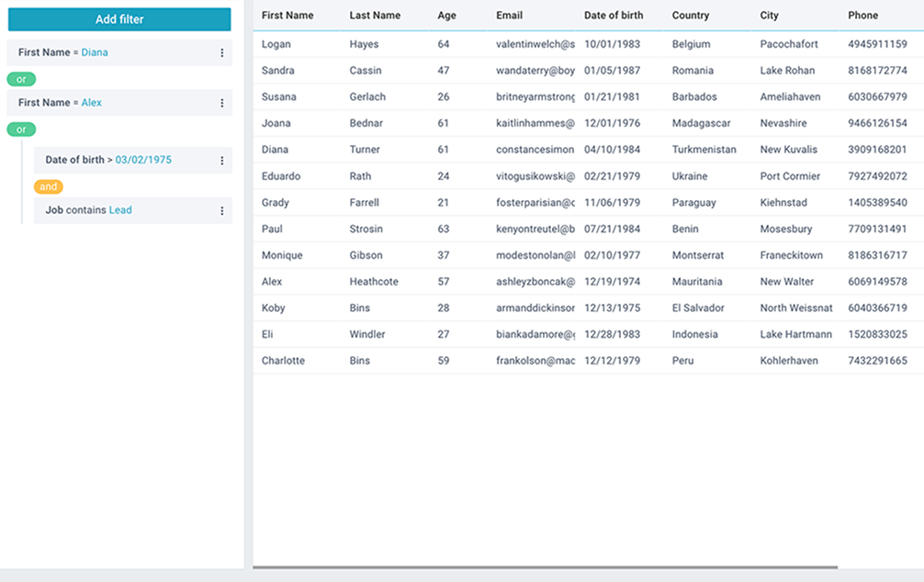Select the 'Logan' first name cell
Viewport: 924px width, 582px height.
[x=276, y=44]
